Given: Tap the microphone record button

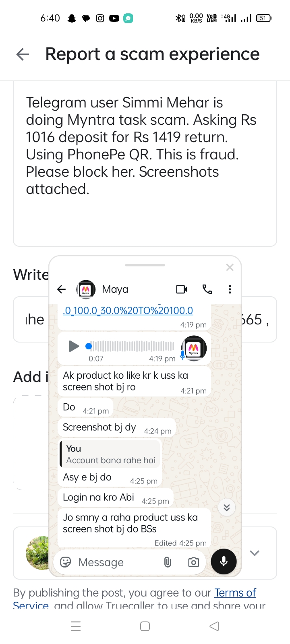Looking at the screenshot, I should [x=224, y=561].
